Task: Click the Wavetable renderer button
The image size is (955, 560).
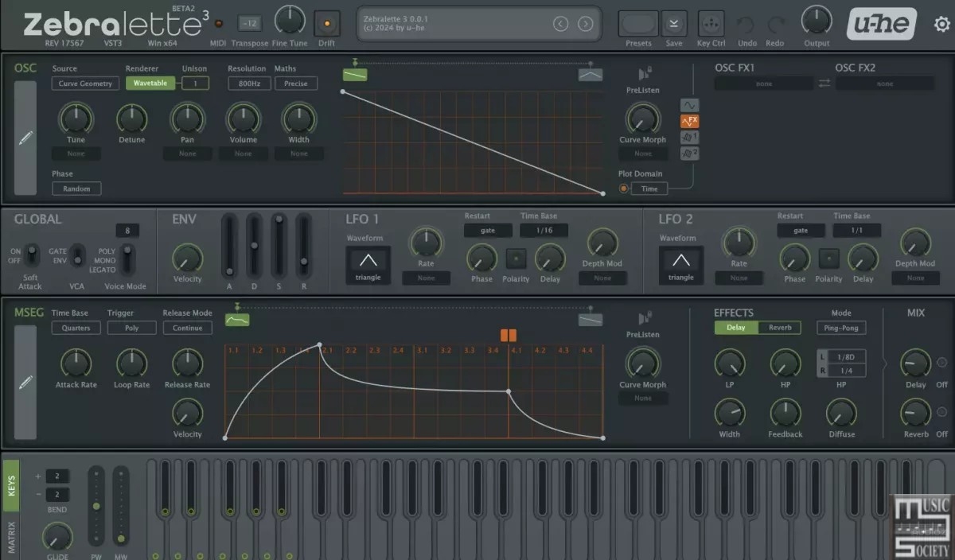Action: point(150,84)
